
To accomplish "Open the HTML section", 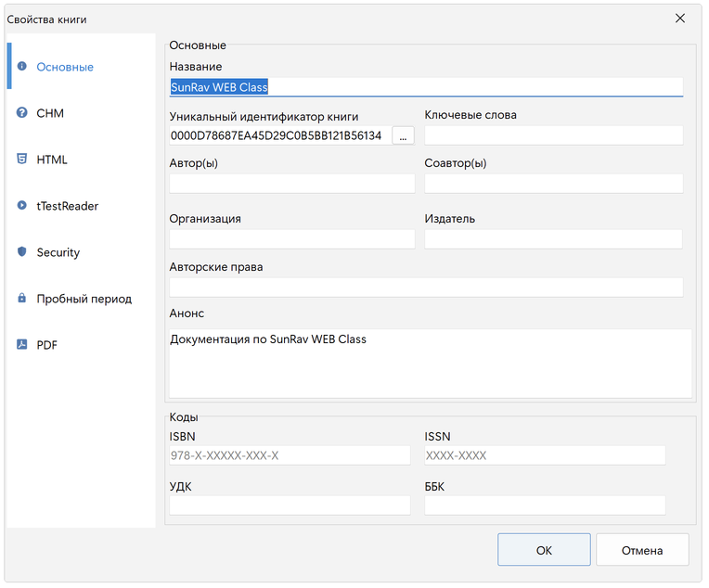I will 82,160.
